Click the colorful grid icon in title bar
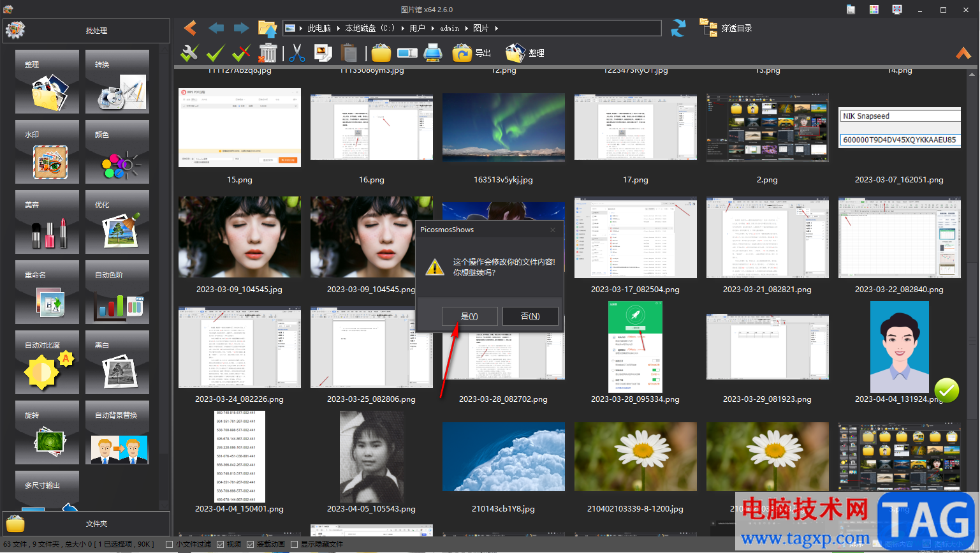 coord(874,10)
